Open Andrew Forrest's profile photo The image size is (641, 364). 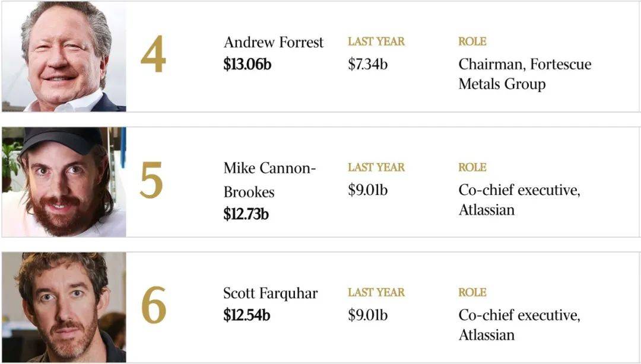[x=64, y=56]
